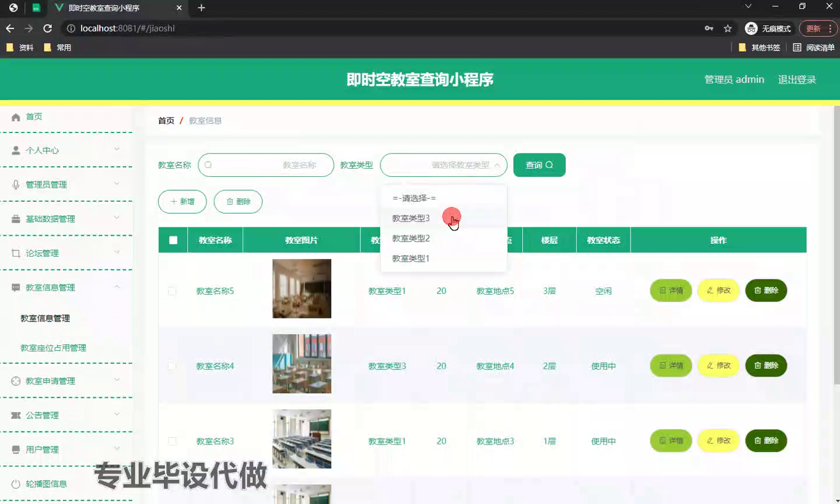The height and width of the screenshot is (504, 840).
Task: Open the 常用 bookmark folder
Action: [58, 47]
